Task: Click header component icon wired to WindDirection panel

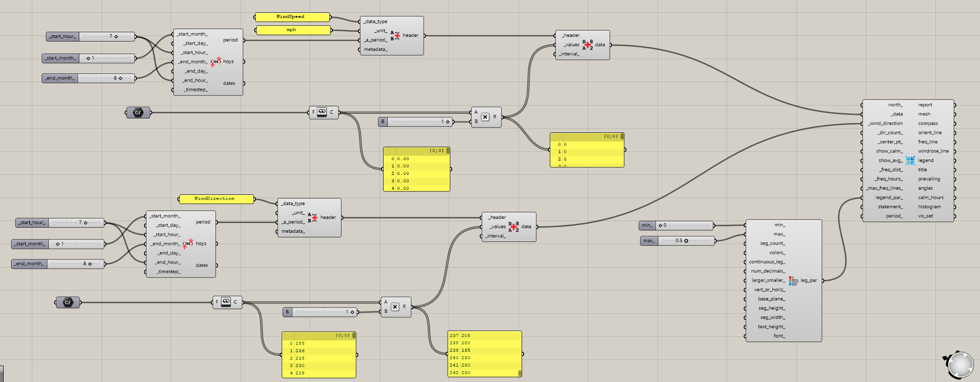Action: 312,217
